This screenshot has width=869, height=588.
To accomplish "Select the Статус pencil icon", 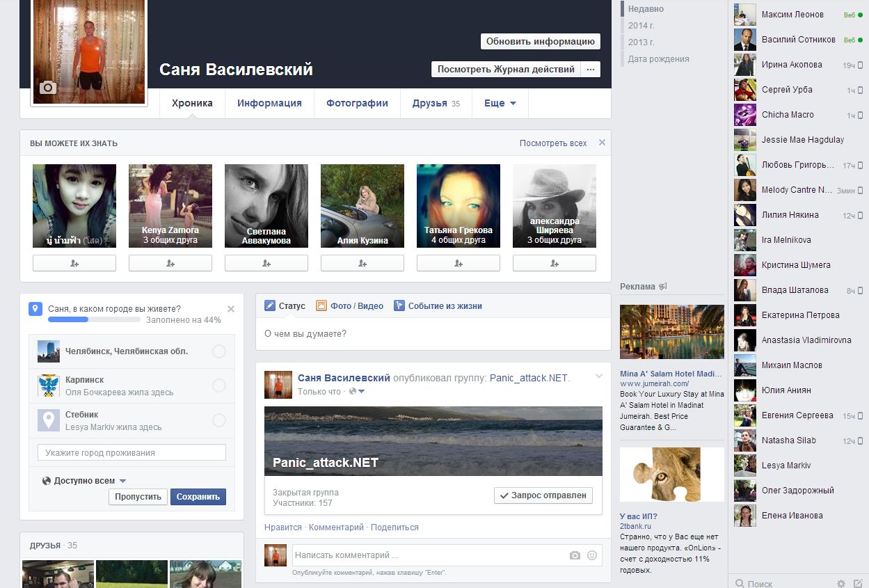I will tap(270, 305).
